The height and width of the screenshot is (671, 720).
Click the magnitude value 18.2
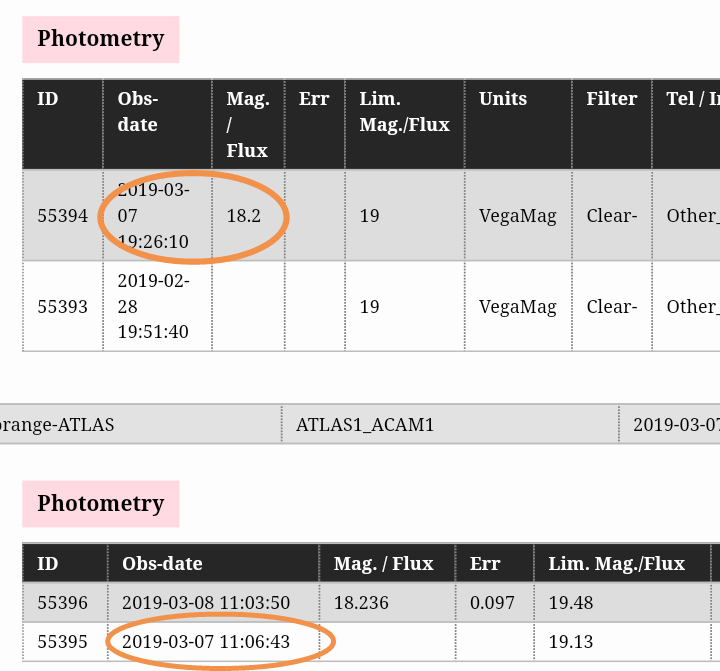coord(243,216)
